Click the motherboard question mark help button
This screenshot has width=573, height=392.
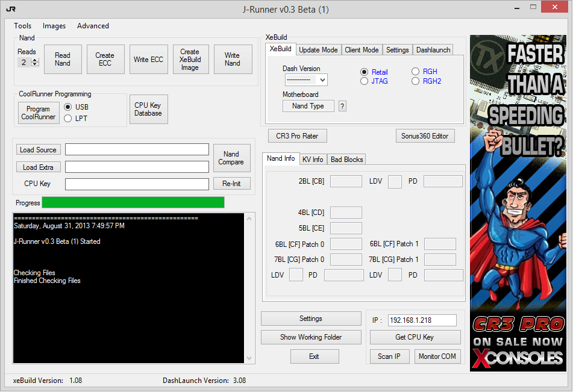coord(342,107)
